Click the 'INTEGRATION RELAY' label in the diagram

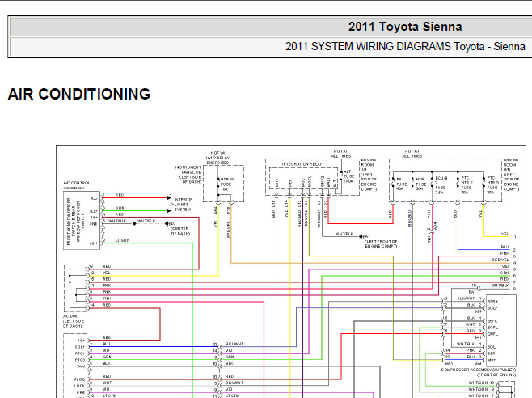(x=302, y=164)
